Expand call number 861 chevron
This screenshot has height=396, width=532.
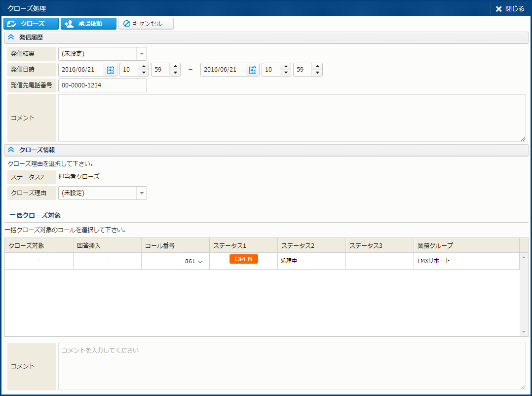[x=200, y=262]
